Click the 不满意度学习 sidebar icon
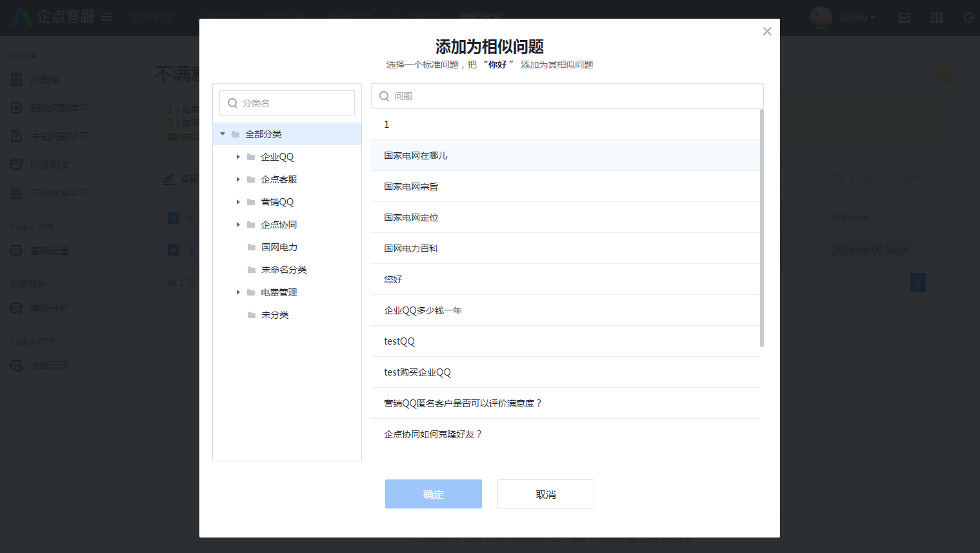 (x=17, y=194)
